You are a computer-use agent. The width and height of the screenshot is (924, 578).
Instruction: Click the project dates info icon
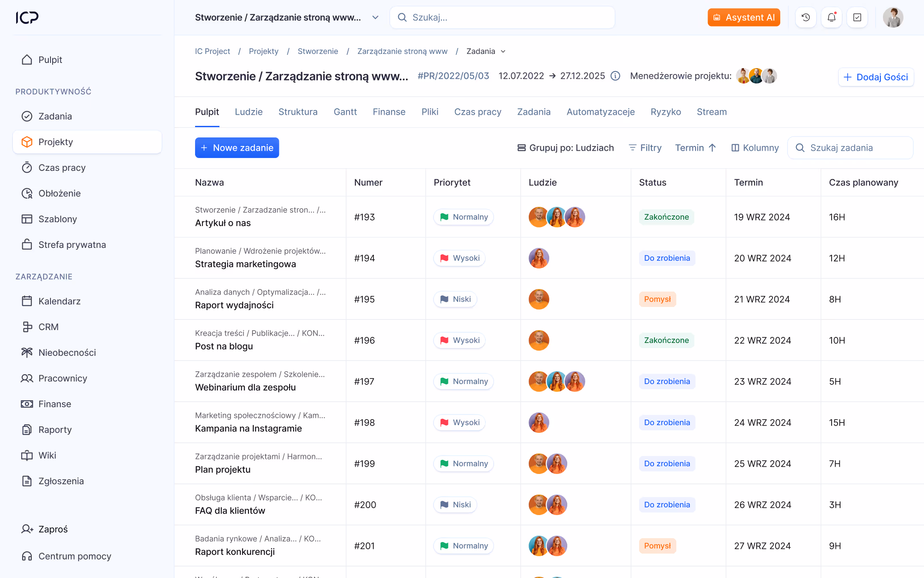pyautogui.click(x=615, y=76)
